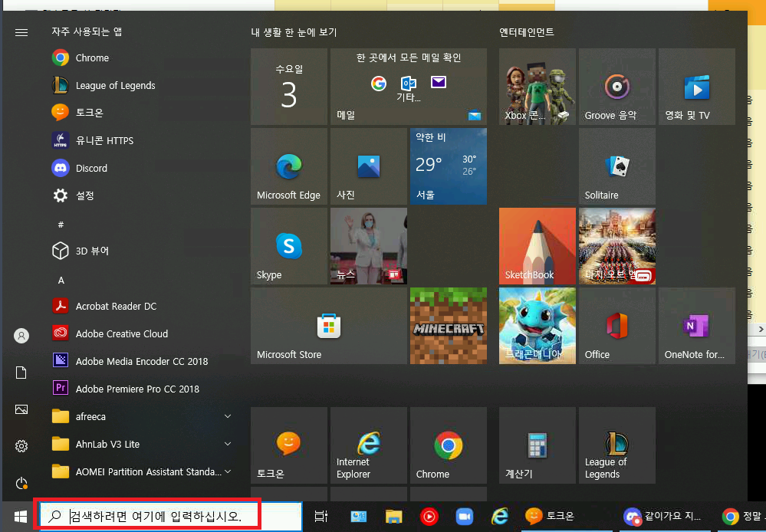Expand the afreeca folder
Viewport: 766px width, 532px height.
point(142,417)
